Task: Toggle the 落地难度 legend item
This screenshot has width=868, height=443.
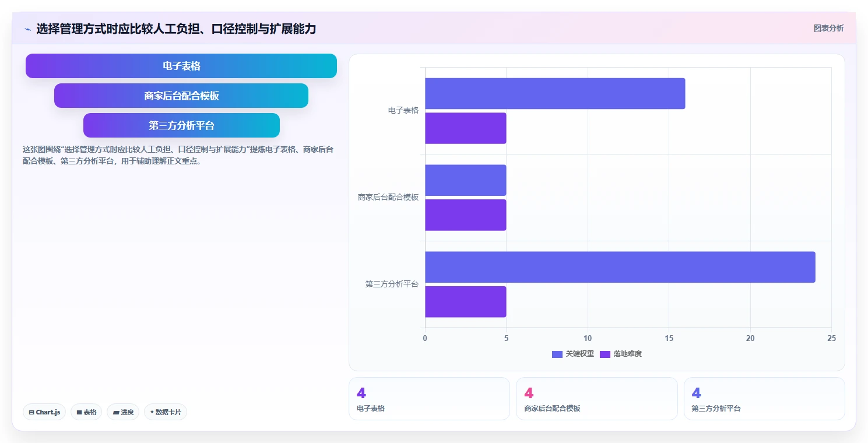Action: pyautogui.click(x=621, y=354)
